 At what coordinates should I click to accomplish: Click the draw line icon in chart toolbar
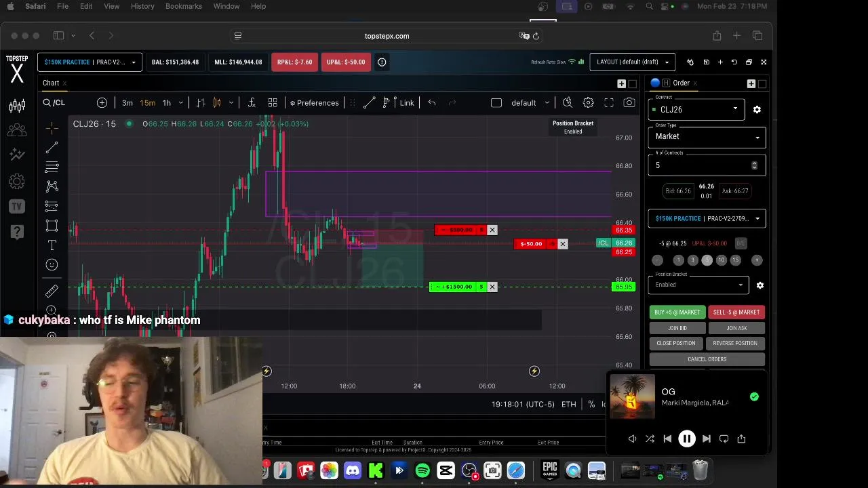coord(369,103)
